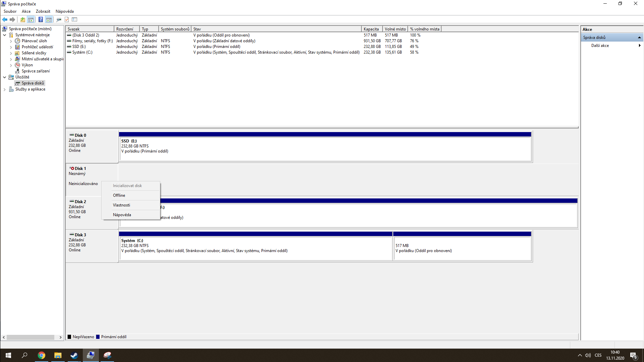Image resolution: width=644 pixels, height=362 pixels.
Task: Open Steam from the taskbar
Action: point(74,355)
